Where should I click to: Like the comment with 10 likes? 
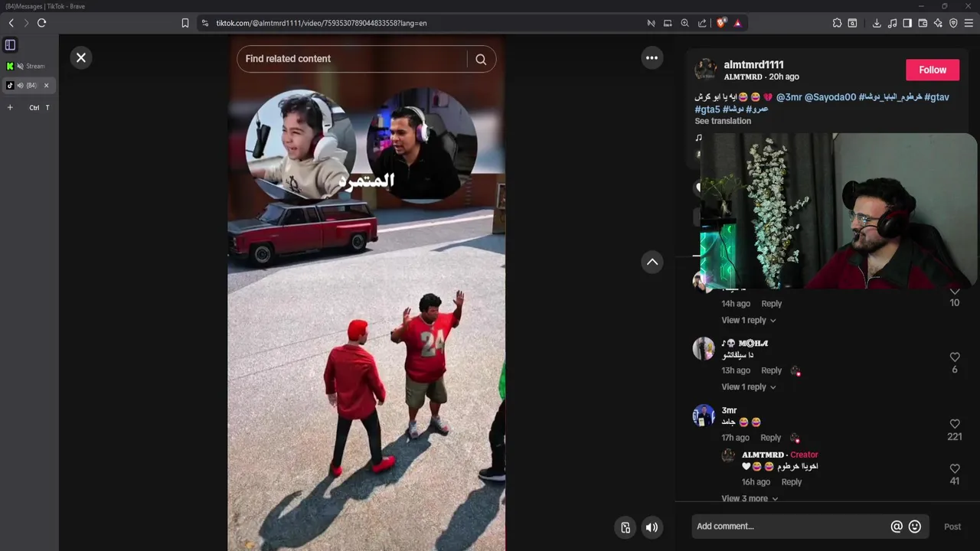pos(955,292)
